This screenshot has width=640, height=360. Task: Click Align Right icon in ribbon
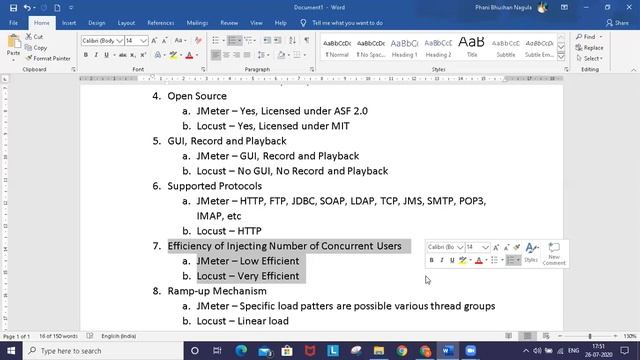click(236, 55)
